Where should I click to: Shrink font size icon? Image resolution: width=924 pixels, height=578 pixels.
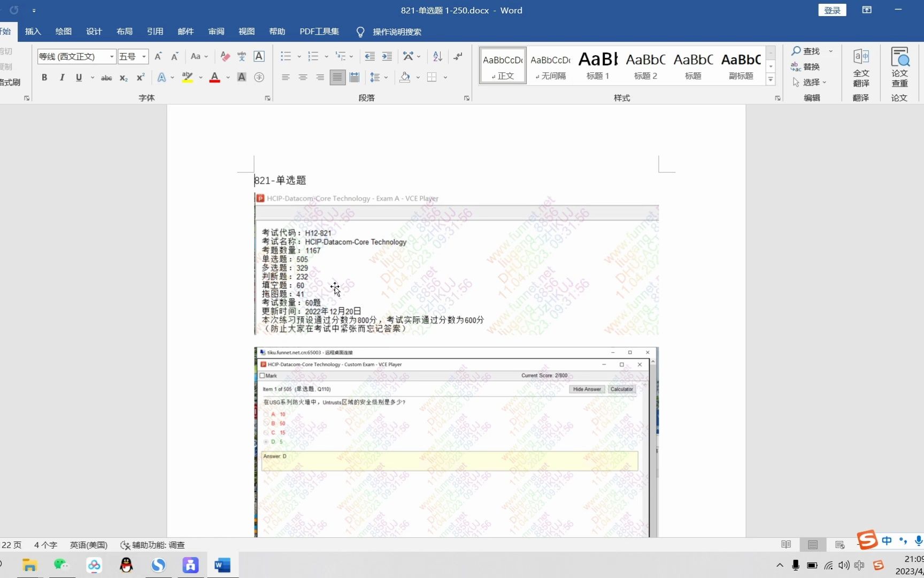[175, 56]
